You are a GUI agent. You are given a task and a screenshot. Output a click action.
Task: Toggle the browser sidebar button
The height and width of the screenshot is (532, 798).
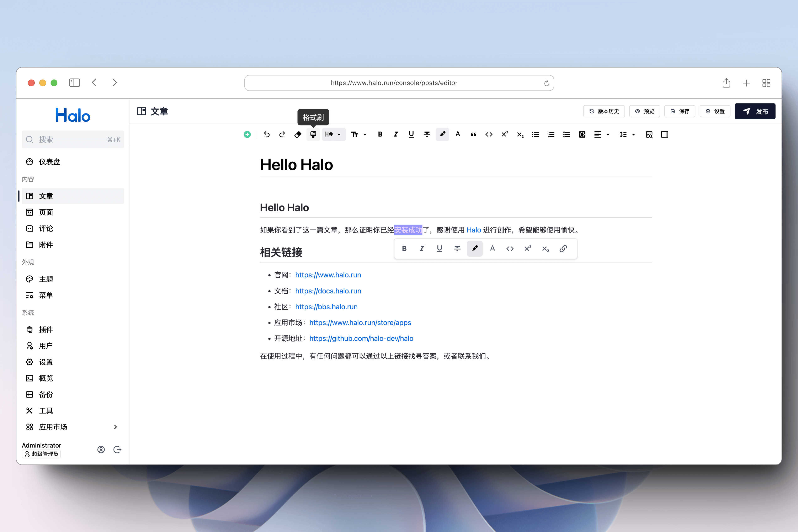point(75,83)
